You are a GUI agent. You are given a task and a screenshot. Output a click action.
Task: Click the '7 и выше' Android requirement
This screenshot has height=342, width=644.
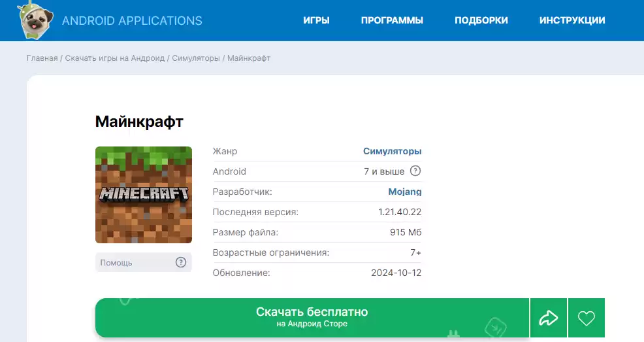tap(384, 171)
